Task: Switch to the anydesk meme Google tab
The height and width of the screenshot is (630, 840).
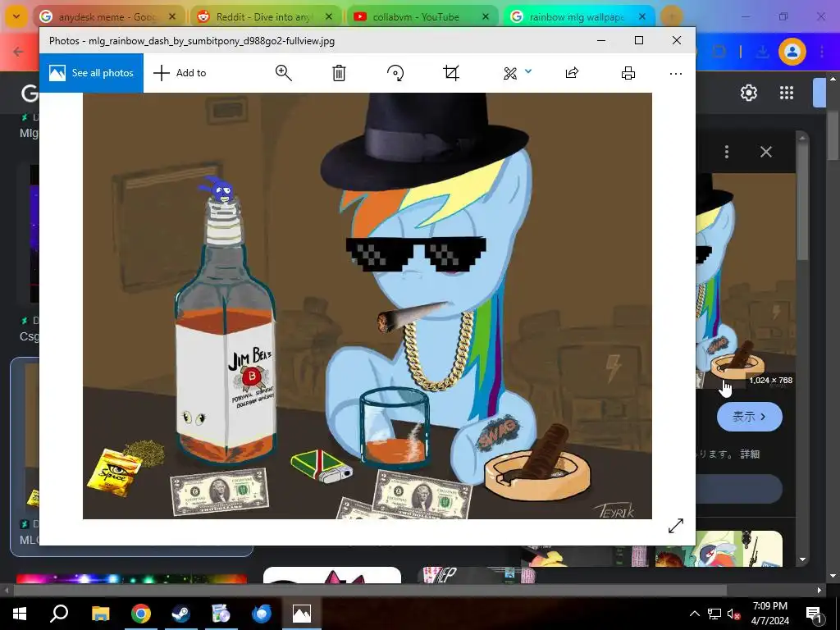Action: point(107,16)
